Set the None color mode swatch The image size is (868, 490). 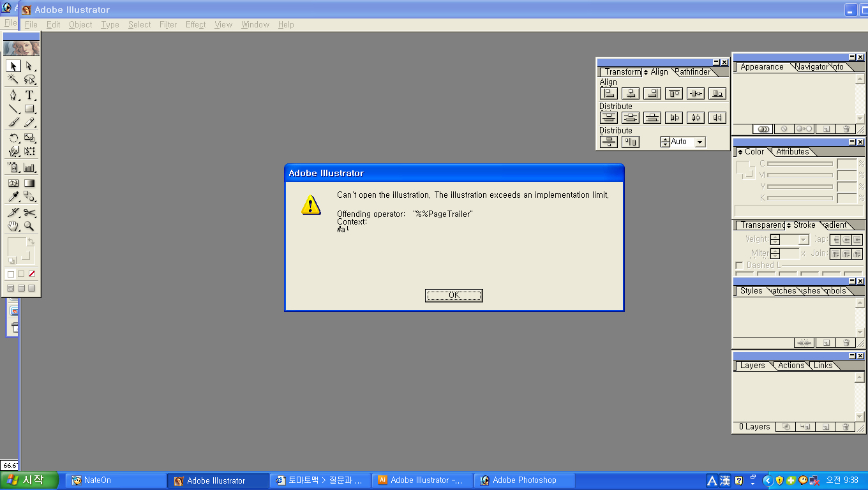(x=32, y=274)
